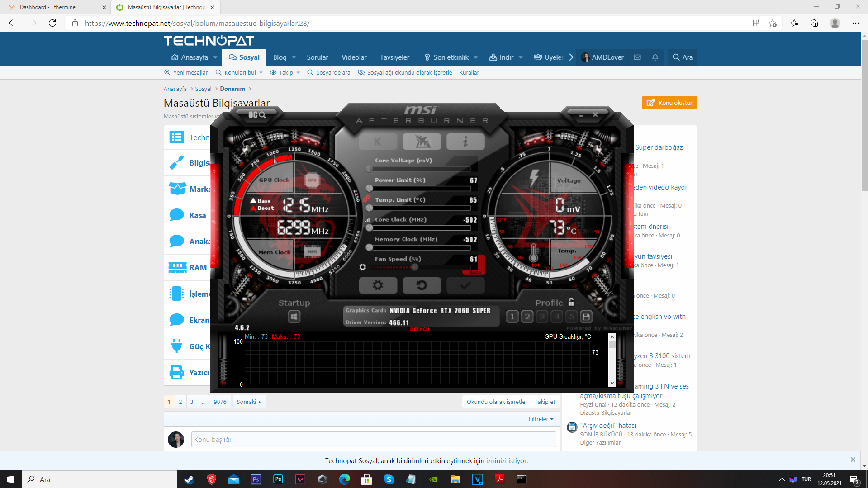
Task: Open the Yeni mesajlar link
Action: point(186,72)
